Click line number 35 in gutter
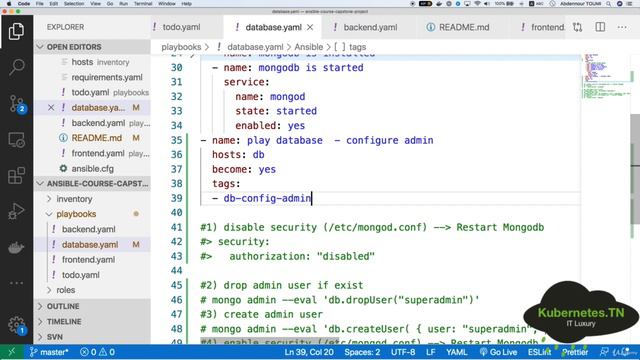The image size is (640, 360). (176, 140)
